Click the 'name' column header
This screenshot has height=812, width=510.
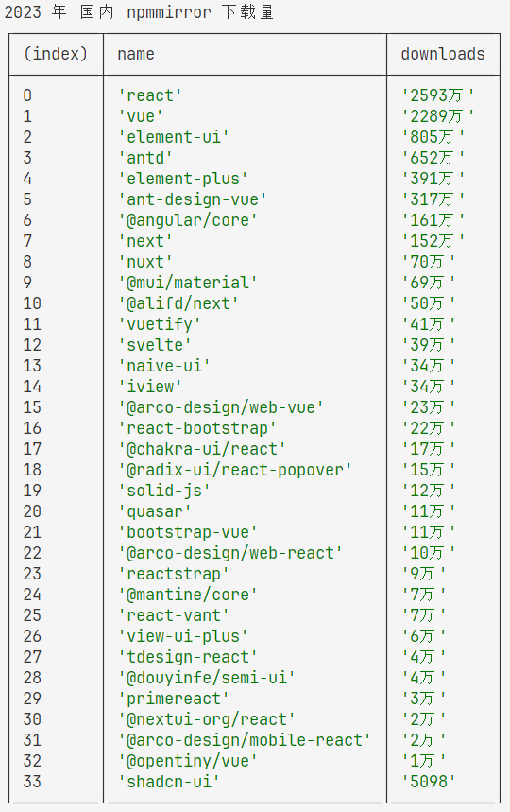pyautogui.click(x=135, y=54)
